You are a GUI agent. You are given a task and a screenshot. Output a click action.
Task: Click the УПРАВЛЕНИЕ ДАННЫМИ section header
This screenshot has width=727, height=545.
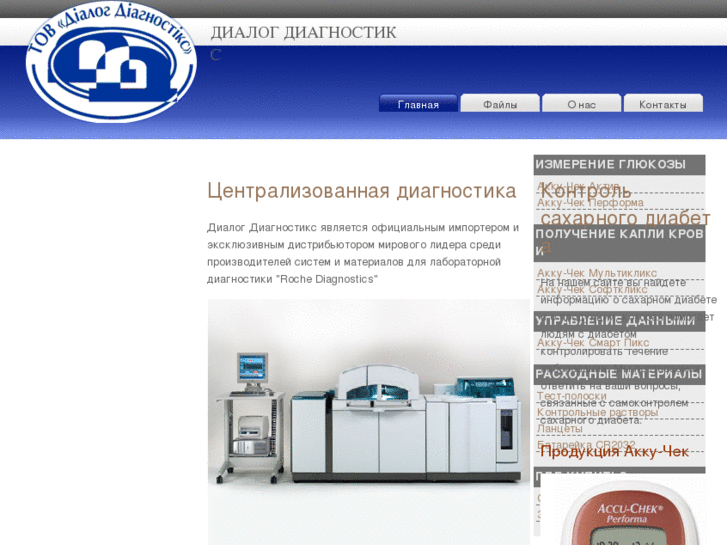[619, 321]
